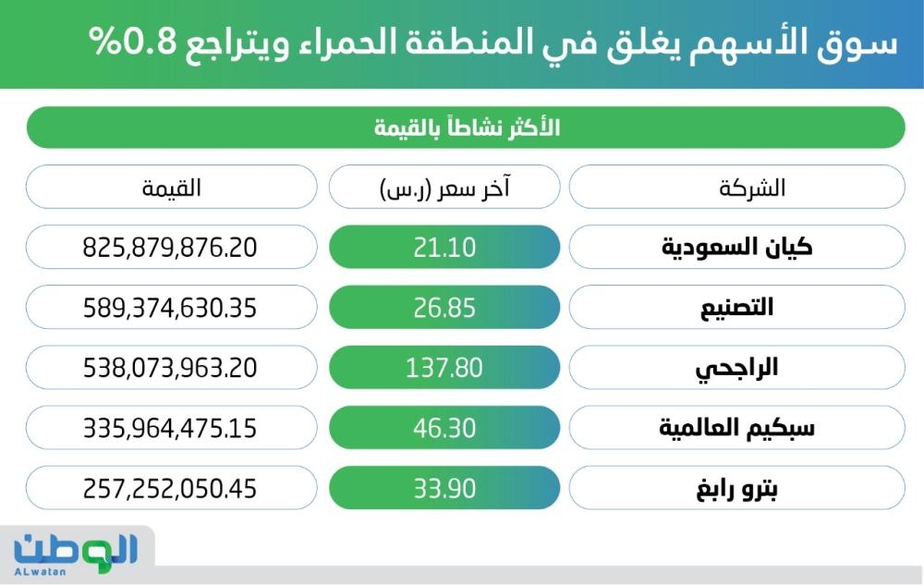
Task: Select the بترو رابغ company cell
Action: tap(736, 487)
